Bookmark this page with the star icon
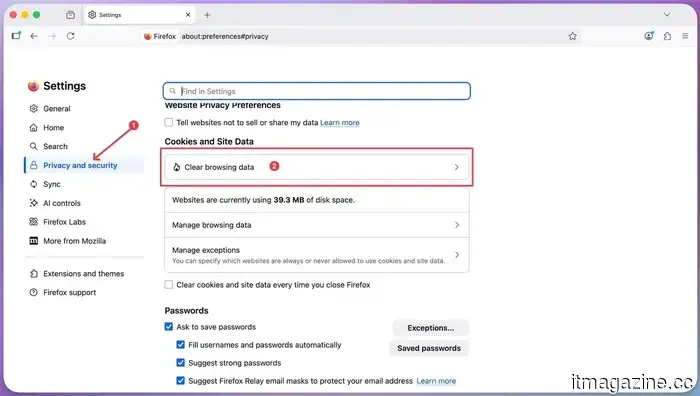 pos(573,36)
